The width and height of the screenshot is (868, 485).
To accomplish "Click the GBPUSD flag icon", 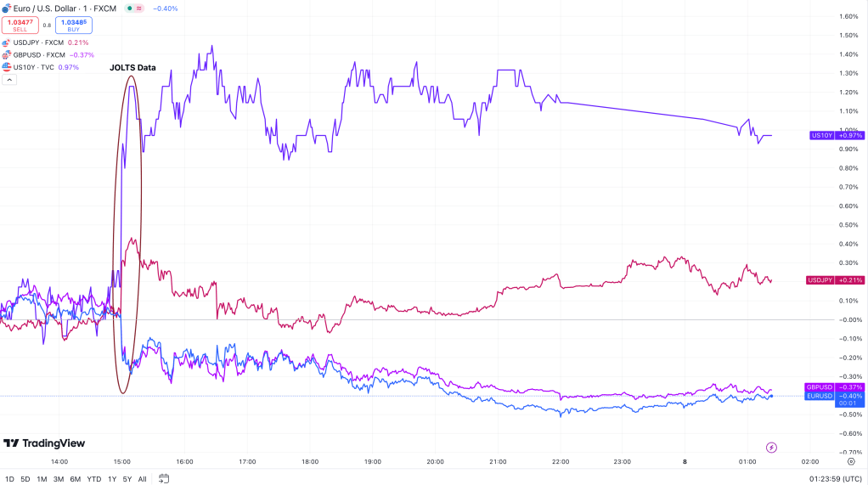I will tap(8, 54).
